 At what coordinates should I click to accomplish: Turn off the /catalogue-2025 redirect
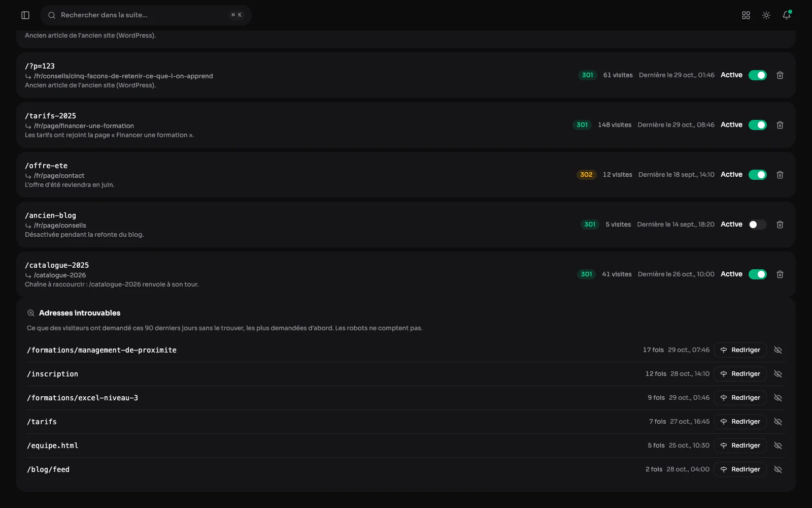click(x=758, y=274)
